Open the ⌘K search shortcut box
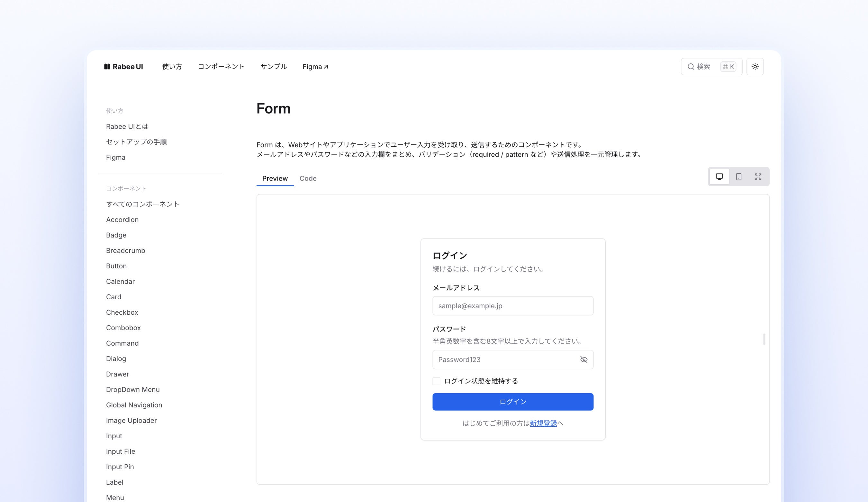 [728, 67]
